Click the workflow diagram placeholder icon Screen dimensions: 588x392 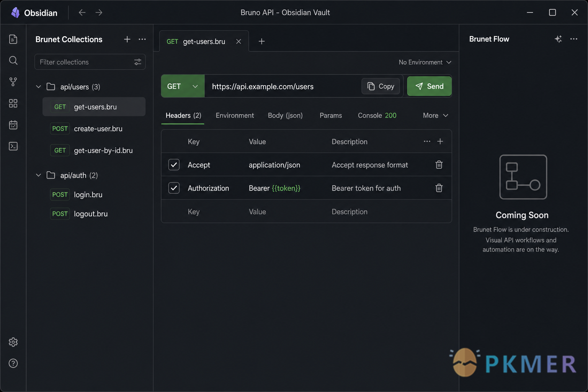tap(523, 177)
